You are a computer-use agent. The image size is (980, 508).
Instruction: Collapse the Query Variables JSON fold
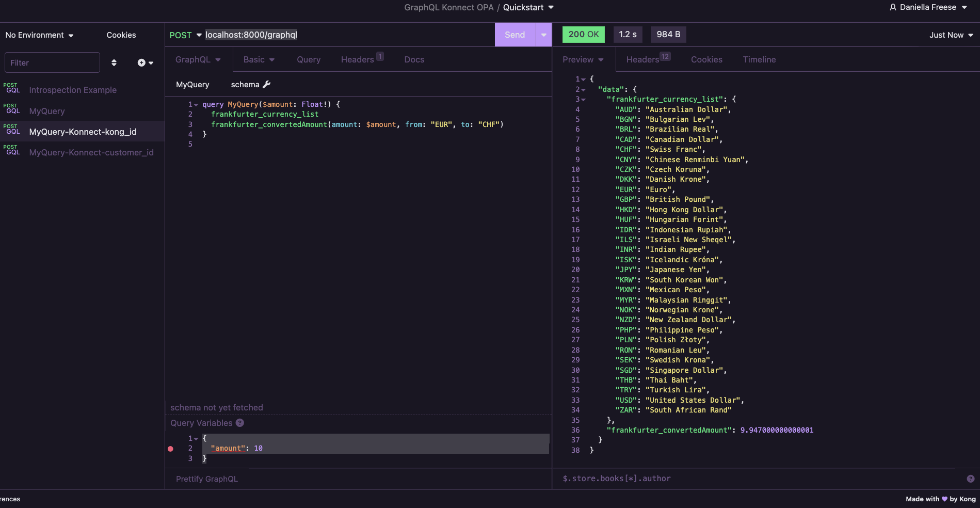(196, 439)
